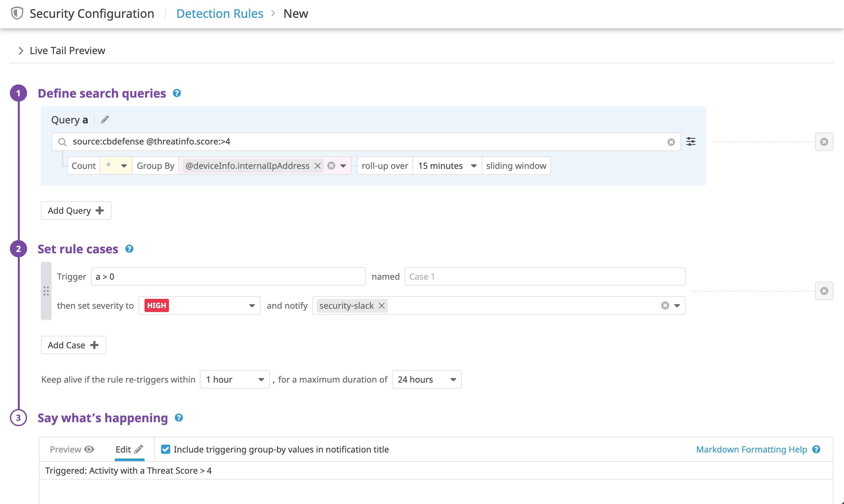Toggle the sliding window option
844x504 pixels.
pyautogui.click(x=516, y=166)
